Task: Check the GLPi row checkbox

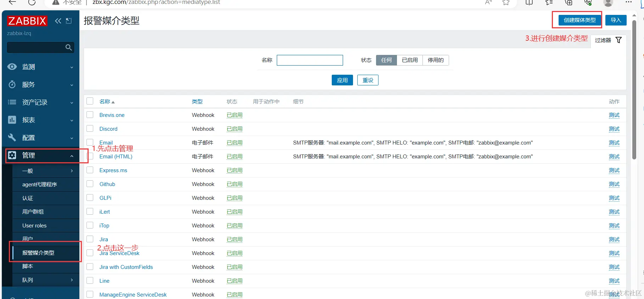Action: pos(90,198)
